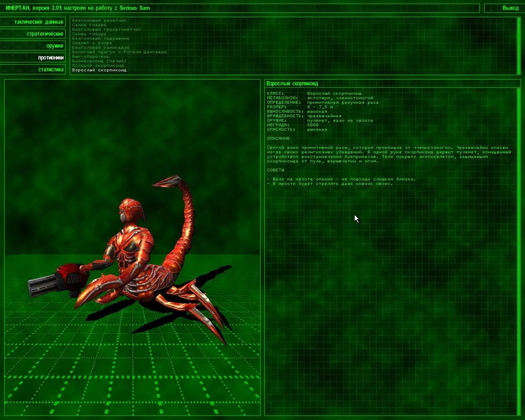525x420 pixels.
Task: Click the 'РАЗМЕР: 6 - 7,5 м' line
Action: [x=300, y=107]
